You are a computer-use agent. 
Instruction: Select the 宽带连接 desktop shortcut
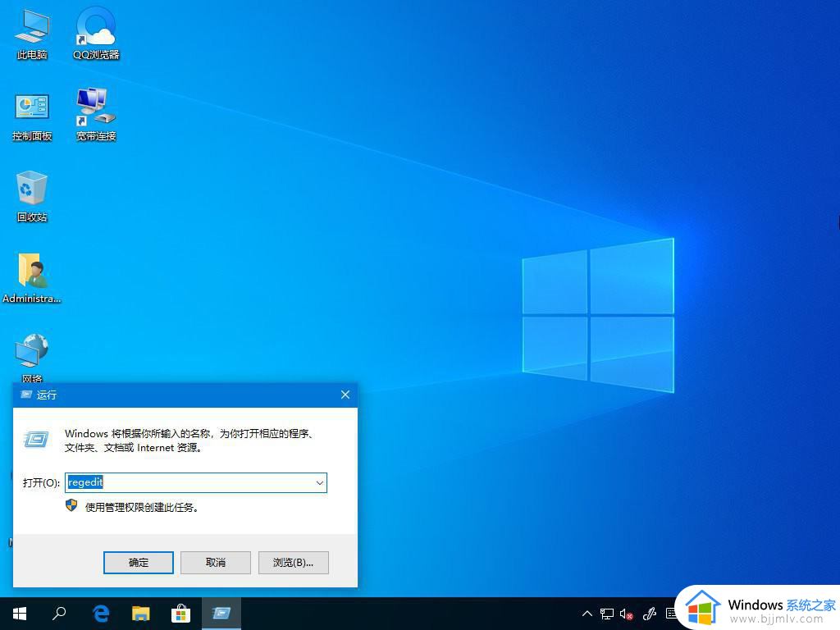pos(96,115)
